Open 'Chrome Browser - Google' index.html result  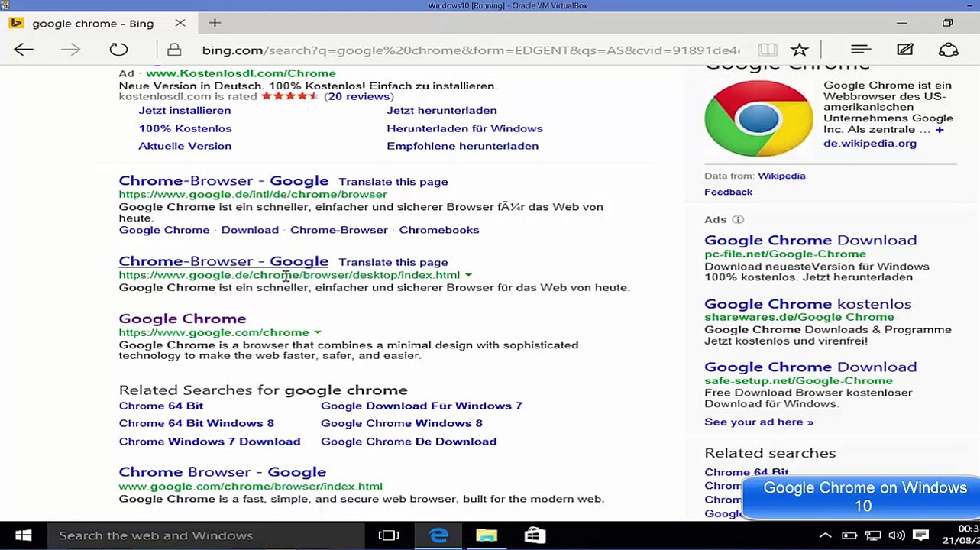point(222,472)
